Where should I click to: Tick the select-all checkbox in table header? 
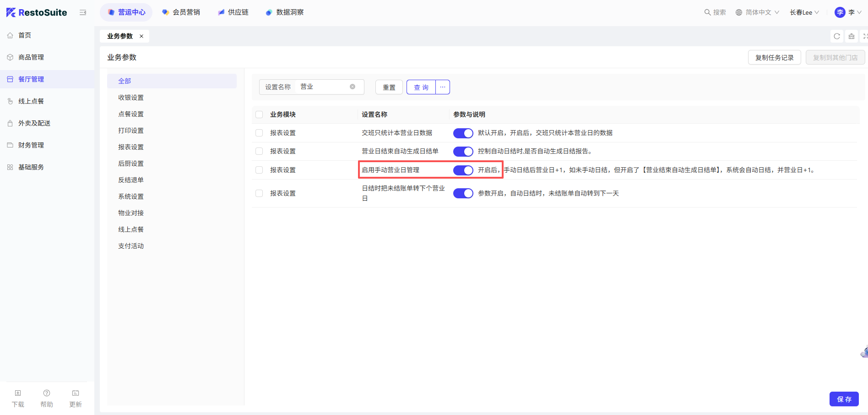coord(259,115)
